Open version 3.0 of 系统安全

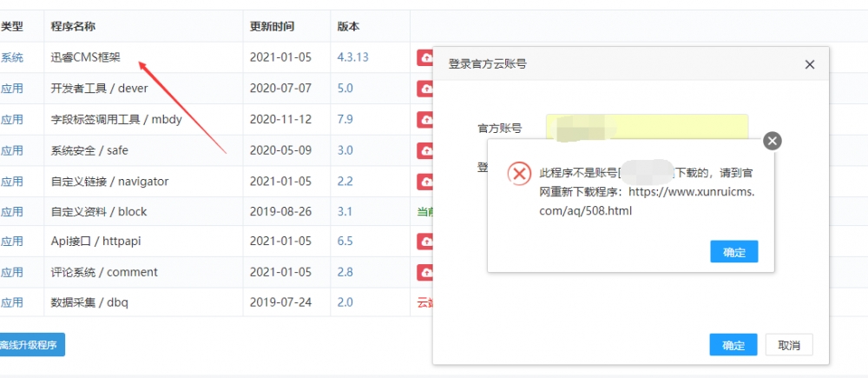pos(345,150)
